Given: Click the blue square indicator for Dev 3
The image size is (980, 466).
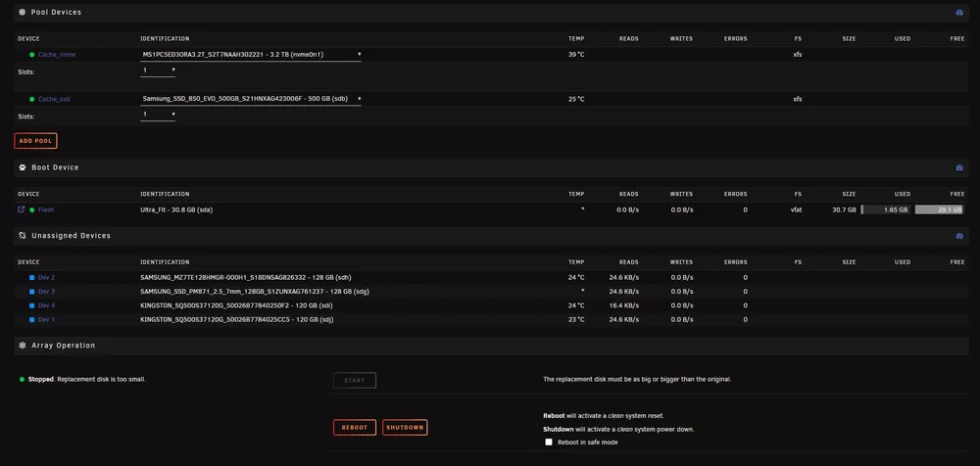Looking at the screenshot, I should (x=32, y=291).
